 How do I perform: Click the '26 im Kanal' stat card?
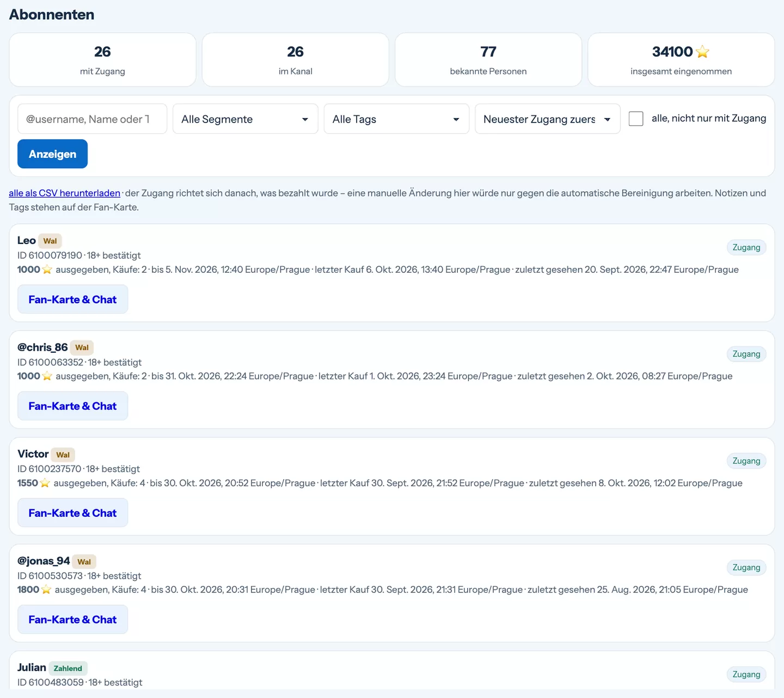(x=296, y=60)
